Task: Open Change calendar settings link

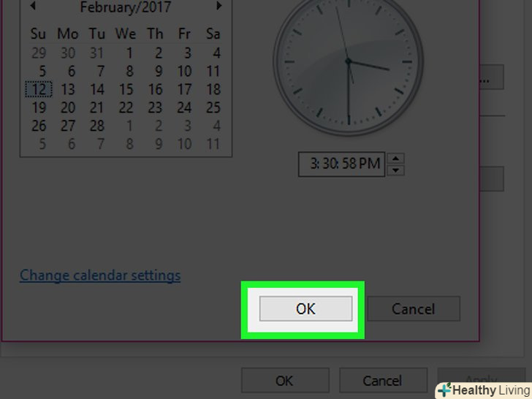Action: point(100,275)
